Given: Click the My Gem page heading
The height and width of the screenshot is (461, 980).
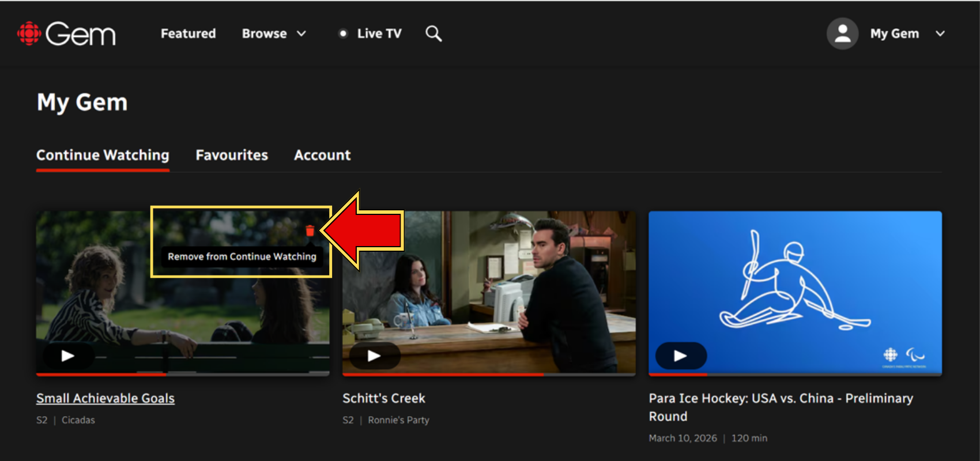Looking at the screenshot, I should pos(82,103).
